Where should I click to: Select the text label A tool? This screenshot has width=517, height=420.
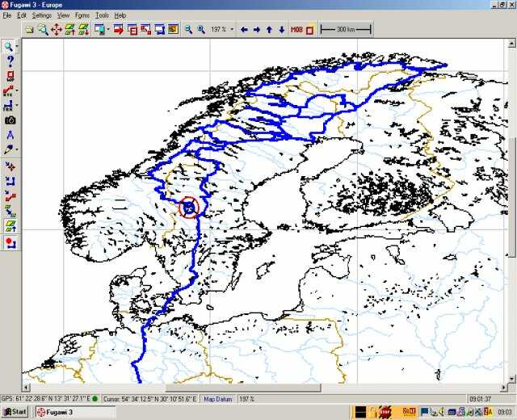point(10,135)
